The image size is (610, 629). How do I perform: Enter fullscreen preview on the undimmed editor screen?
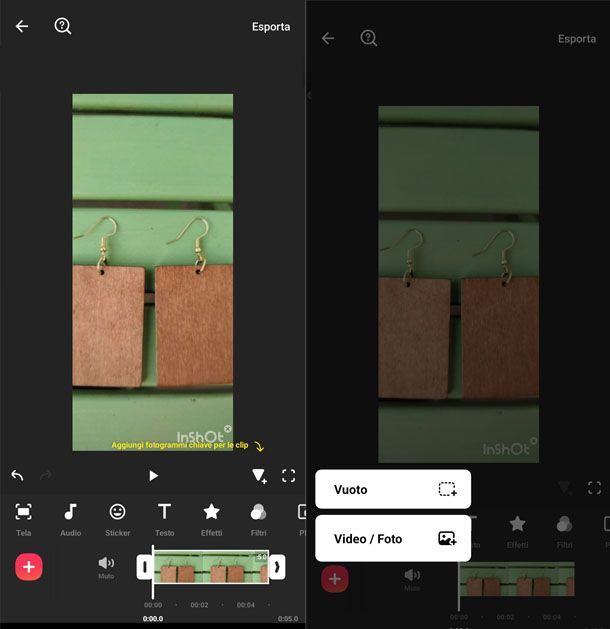[x=289, y=476]
